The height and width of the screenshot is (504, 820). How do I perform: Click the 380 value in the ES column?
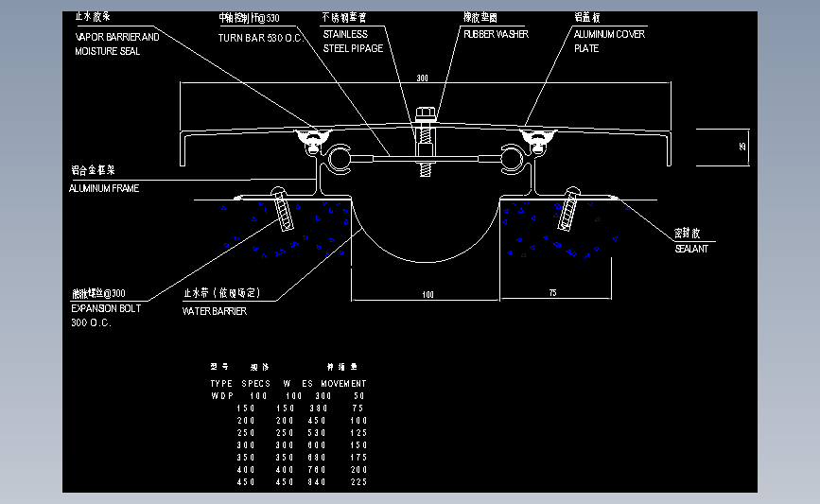pos(318,408)
